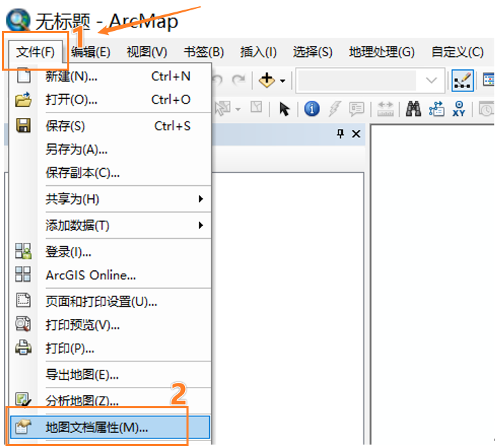495x448 pixels.
Task: Open 地图文档属性(M)... menu entry
Action: coord(110,427)
